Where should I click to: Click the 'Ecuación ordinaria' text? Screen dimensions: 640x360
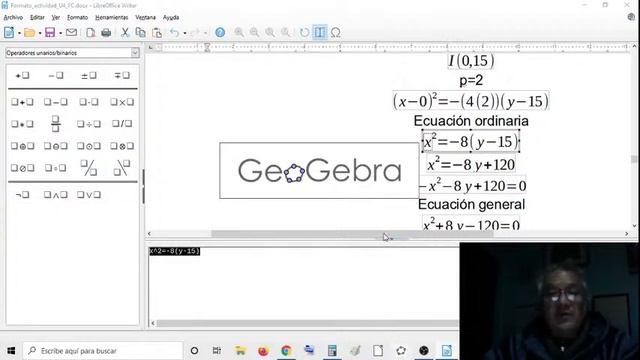coord(471,121)
